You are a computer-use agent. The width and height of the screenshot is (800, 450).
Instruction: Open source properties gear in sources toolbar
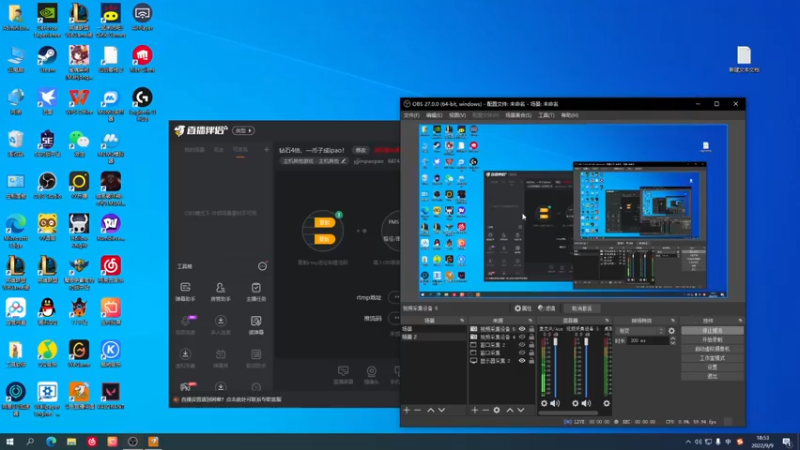[x=496, y=410]
